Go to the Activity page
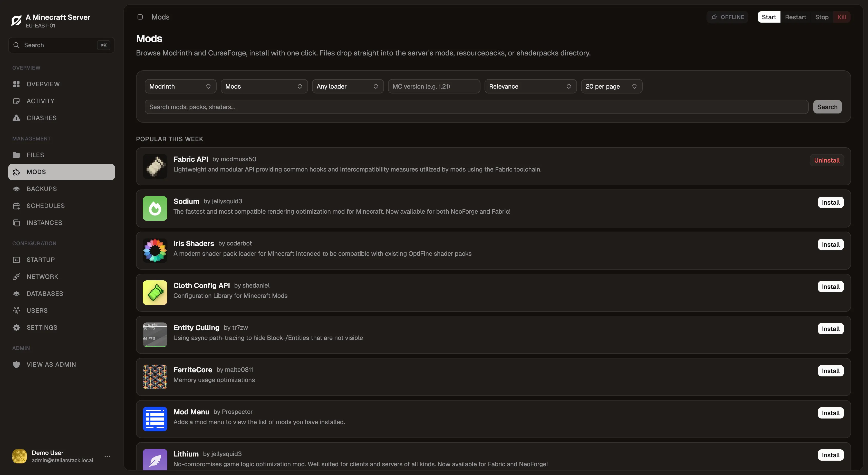868x475 pixels. click(x=61, y=101)
